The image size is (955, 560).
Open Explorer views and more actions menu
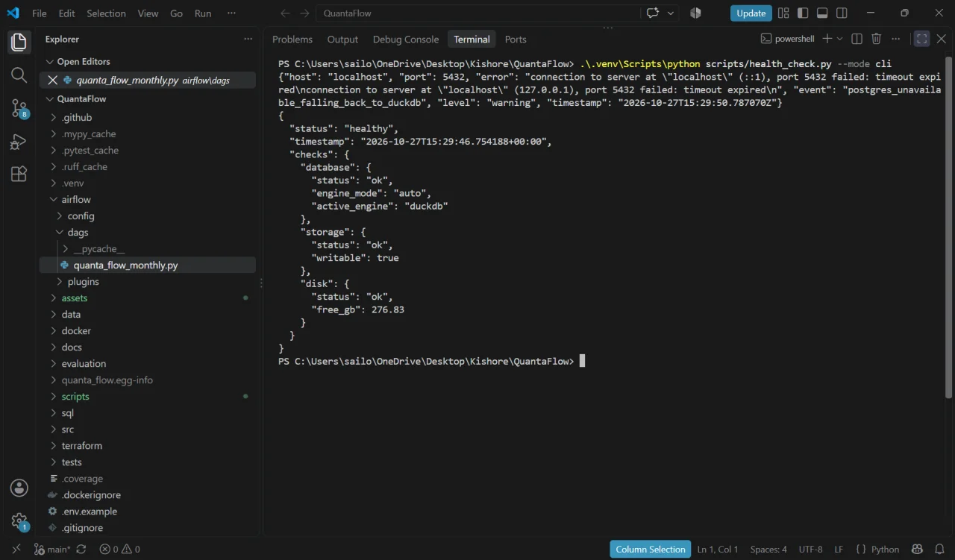click(x=248, y=40)
